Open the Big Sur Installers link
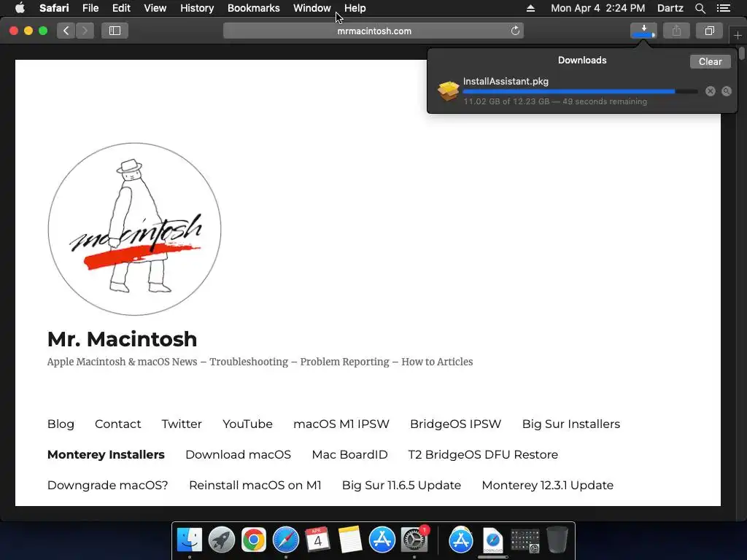The height and width of the screenshot is (560, 747). [570, 424]
